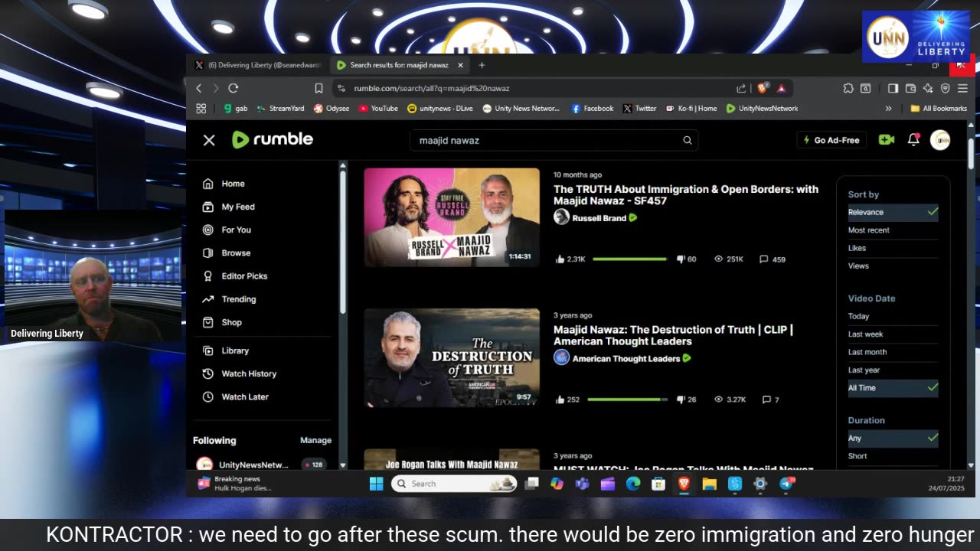Click the Rumble logo

point(273,139)
